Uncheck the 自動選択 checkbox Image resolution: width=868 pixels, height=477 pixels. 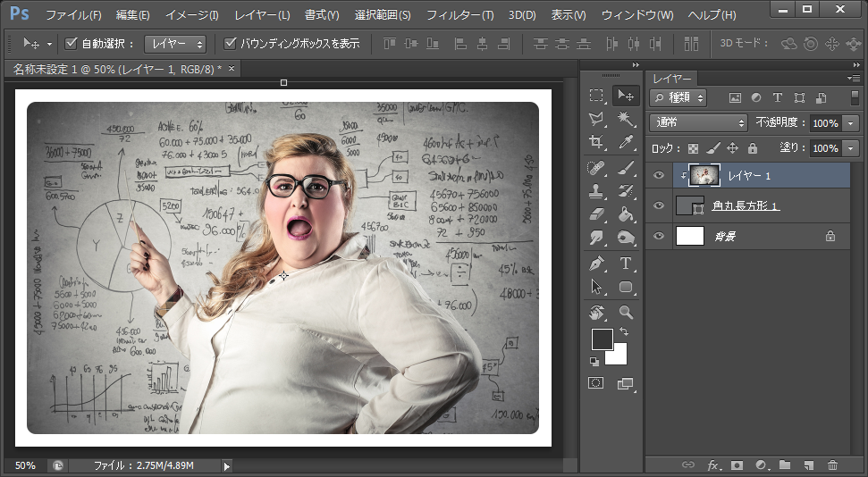[x=72, y=43]
